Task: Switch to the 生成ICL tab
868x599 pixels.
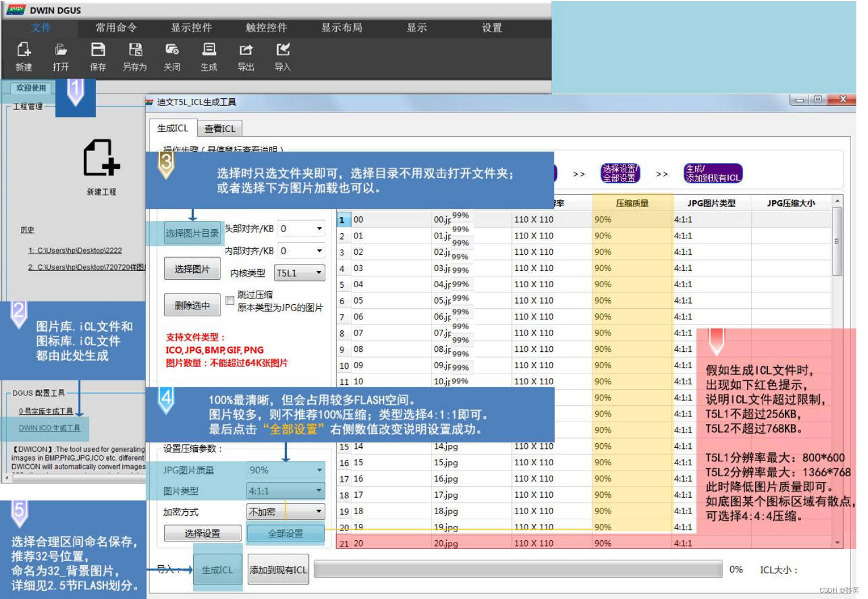Action: click(173, 128)
